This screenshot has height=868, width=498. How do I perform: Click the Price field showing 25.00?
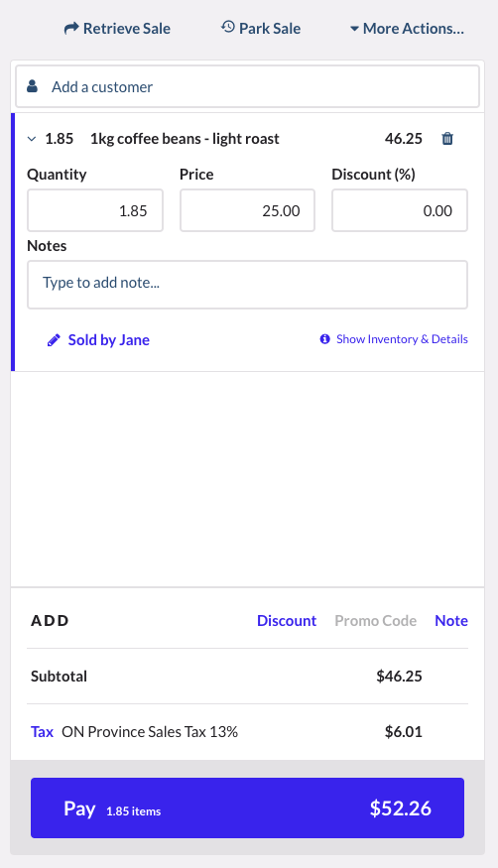point(247,210)
